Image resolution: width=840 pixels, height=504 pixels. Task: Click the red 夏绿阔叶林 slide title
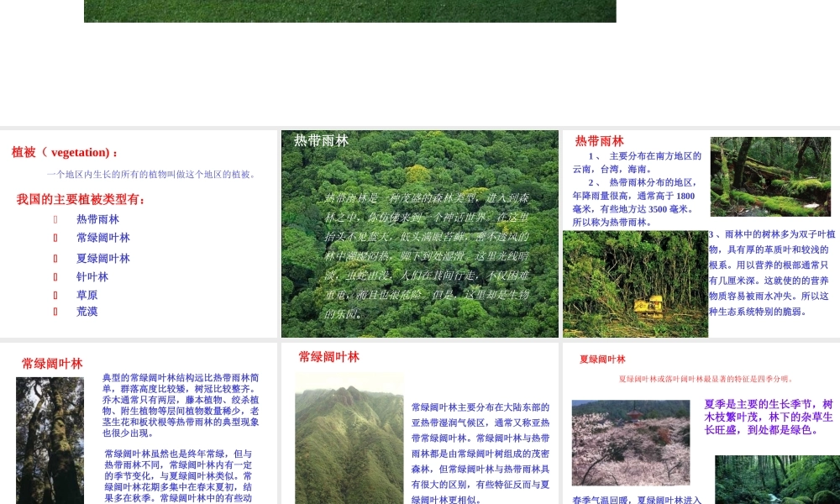point(602,360)
